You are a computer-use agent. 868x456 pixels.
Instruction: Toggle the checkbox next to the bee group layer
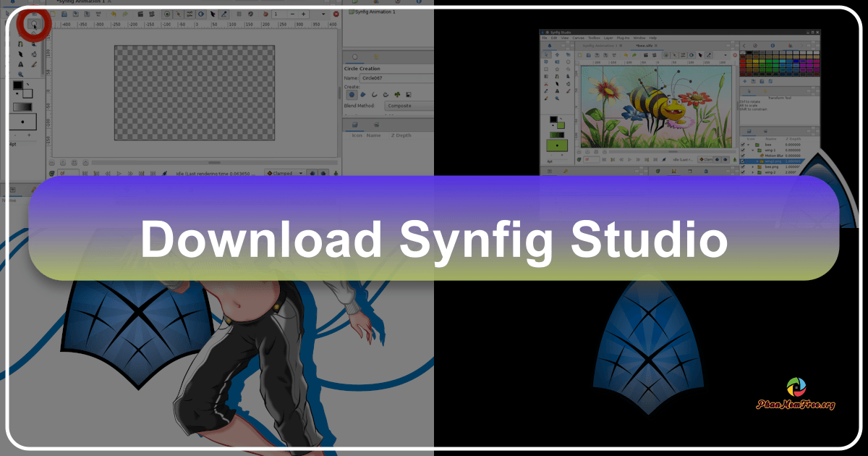pos(742,144)
